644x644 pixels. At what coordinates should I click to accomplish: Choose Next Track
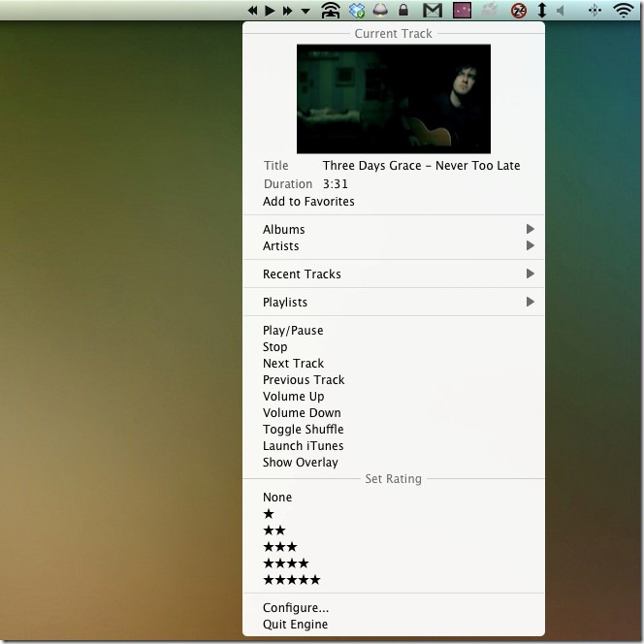coord(393,364)
